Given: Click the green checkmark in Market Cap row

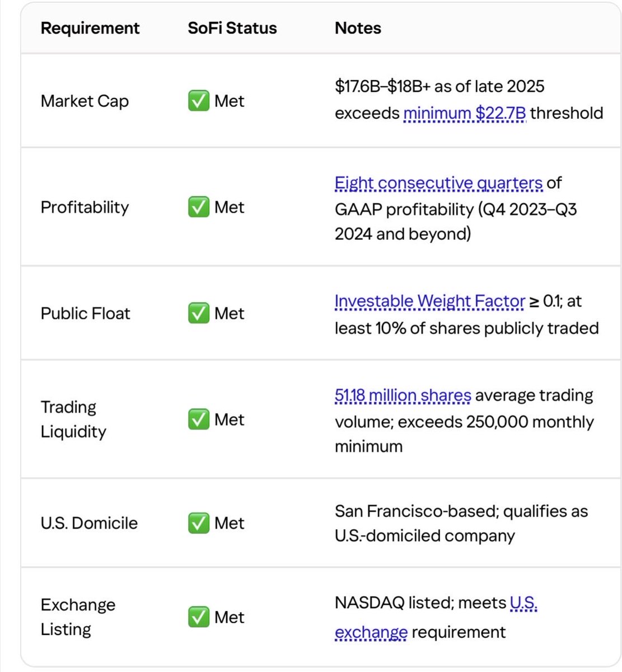Looking at the screenshot, I should pos(199,101).
